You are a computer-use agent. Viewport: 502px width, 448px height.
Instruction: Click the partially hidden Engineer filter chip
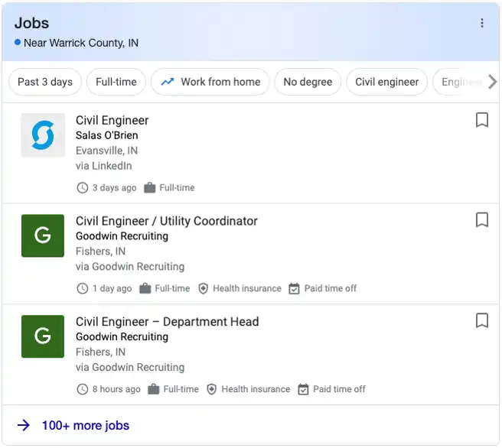click(461, 82)
